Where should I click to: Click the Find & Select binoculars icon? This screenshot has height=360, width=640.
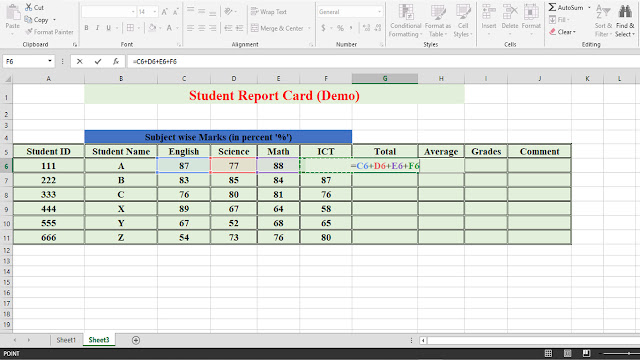pos(625,12)
